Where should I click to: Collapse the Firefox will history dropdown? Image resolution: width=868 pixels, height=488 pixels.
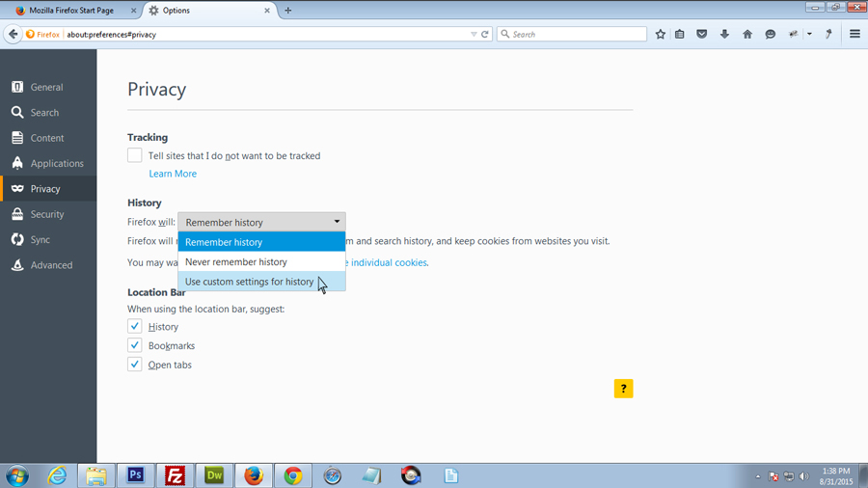tap(261, 222)
